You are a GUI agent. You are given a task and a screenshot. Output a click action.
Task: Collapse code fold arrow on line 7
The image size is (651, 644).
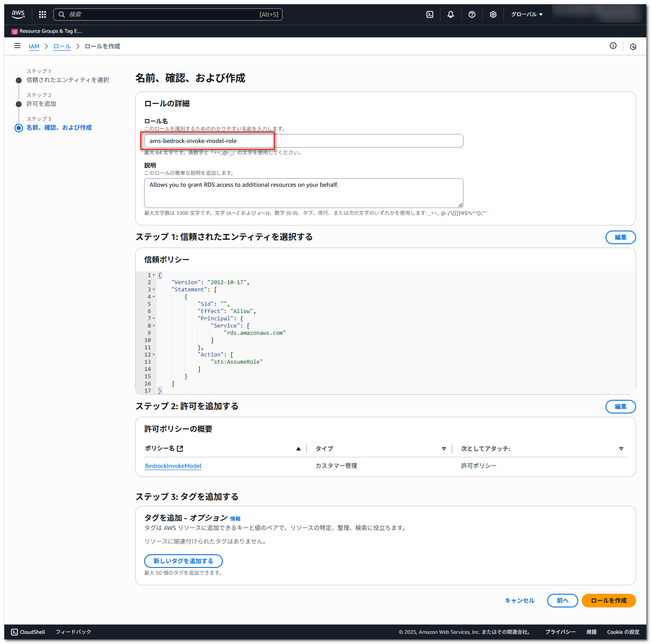pyautogui.click(x=154, y=319)
